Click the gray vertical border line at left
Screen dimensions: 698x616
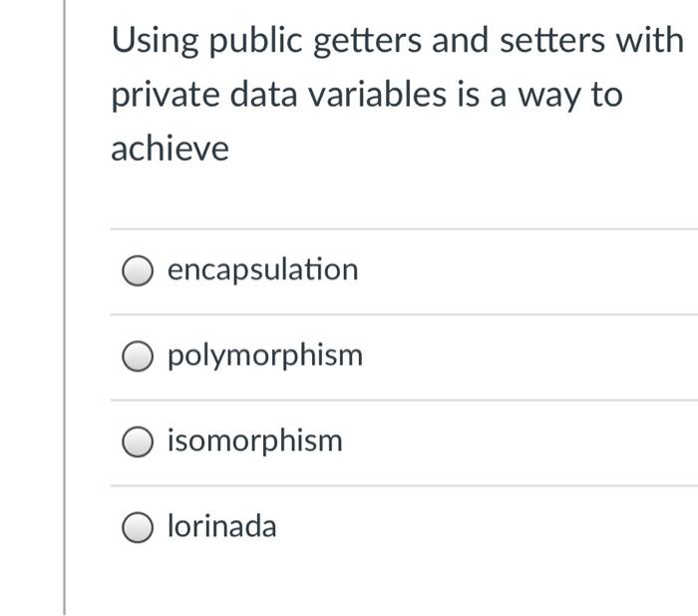65,307
